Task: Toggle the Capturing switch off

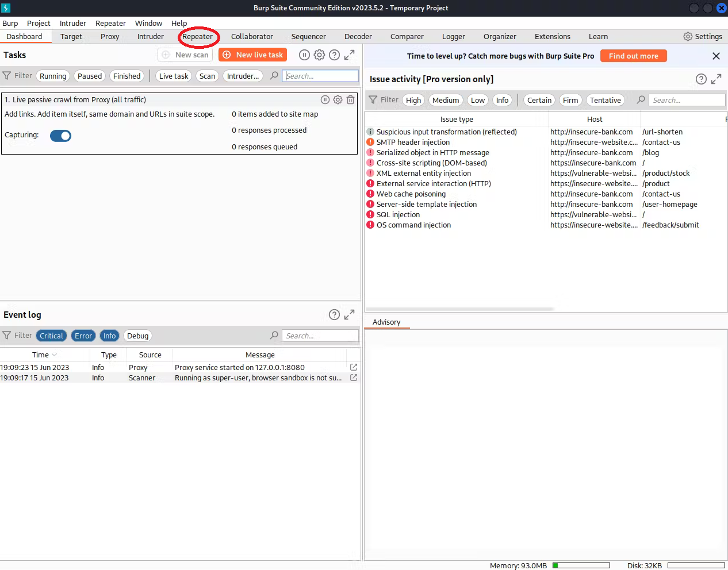Action: [60, 136]
